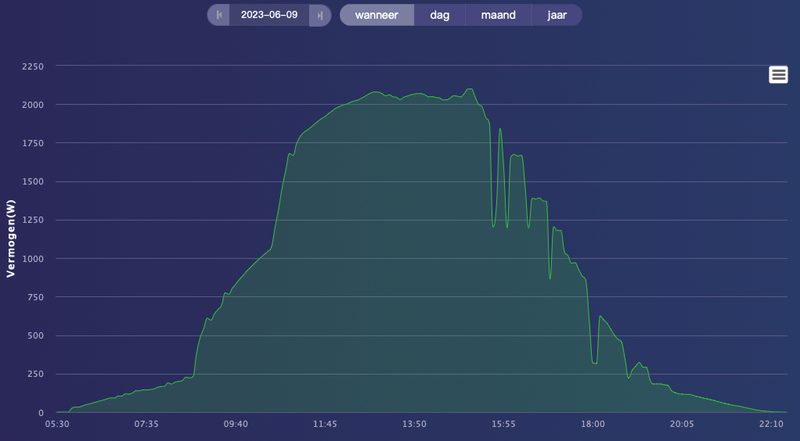Click the 2250 y-axis label
Screen dimensions: 800x441
point(33,66)
